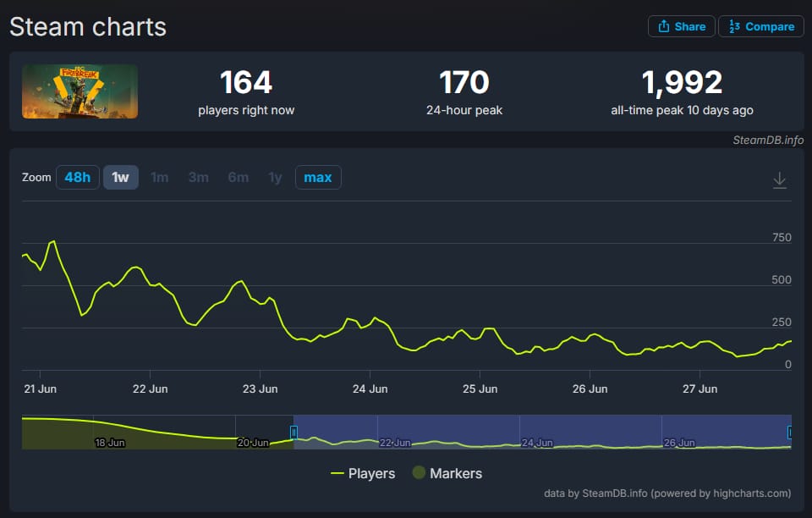Select the 1w zoom range
Viewport: 812px width, 518px height.
121,177
